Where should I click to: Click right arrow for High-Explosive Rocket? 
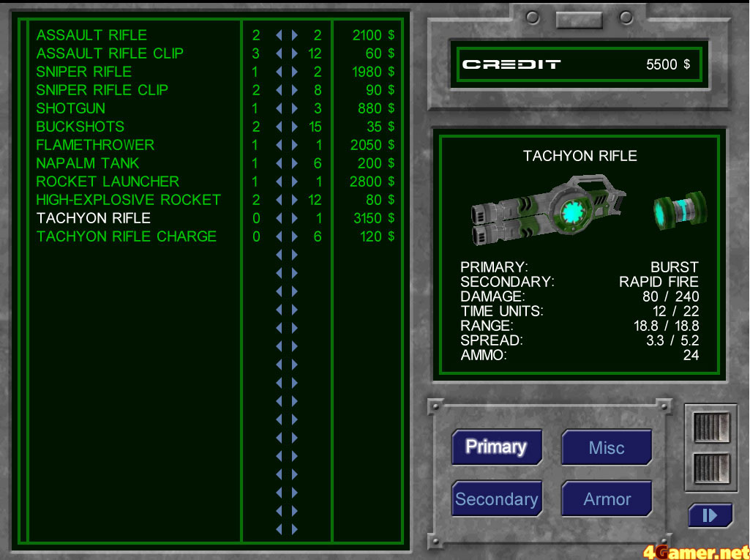[295, 200]
